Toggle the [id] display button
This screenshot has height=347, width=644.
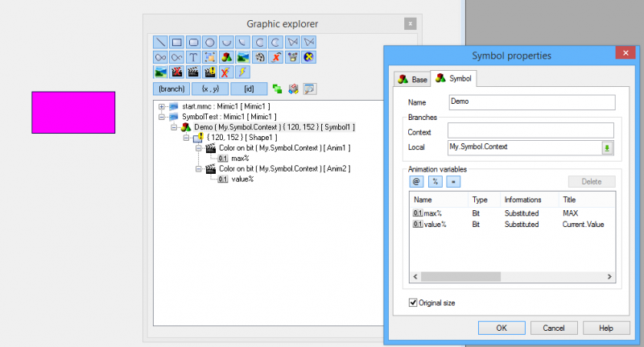(x=249, y=89)
